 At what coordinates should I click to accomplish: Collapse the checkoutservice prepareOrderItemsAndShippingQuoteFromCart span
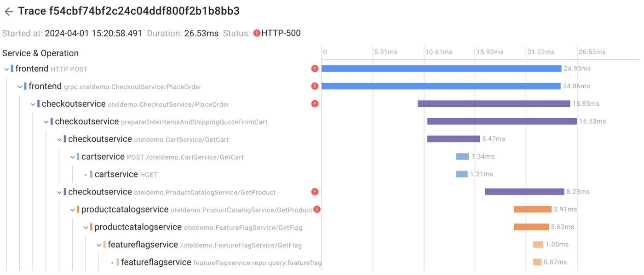(x=46, y=121)
